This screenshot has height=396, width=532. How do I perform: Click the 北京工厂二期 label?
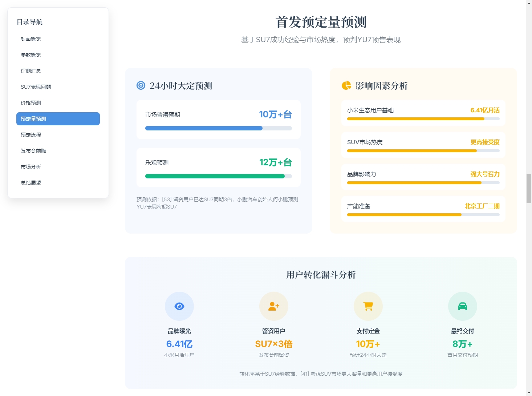coord(482,206)
